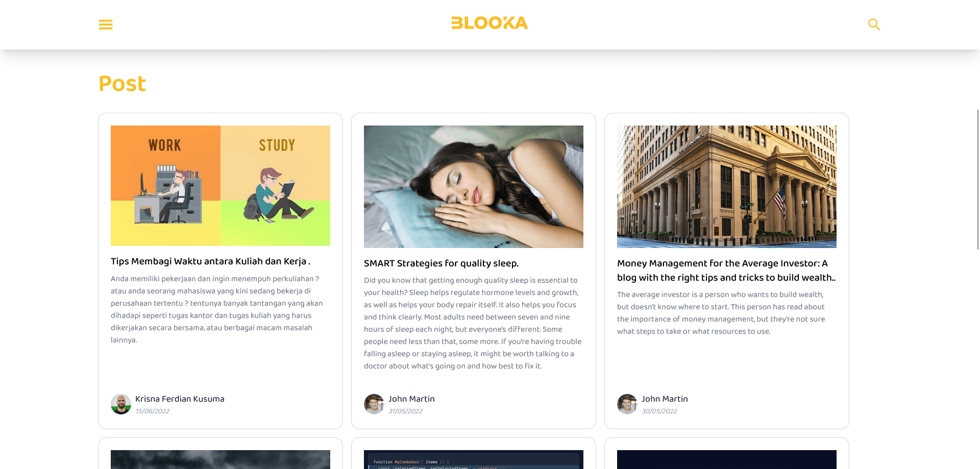
Task: Open the dark navy post thumbnail
Action: point(727,459)
